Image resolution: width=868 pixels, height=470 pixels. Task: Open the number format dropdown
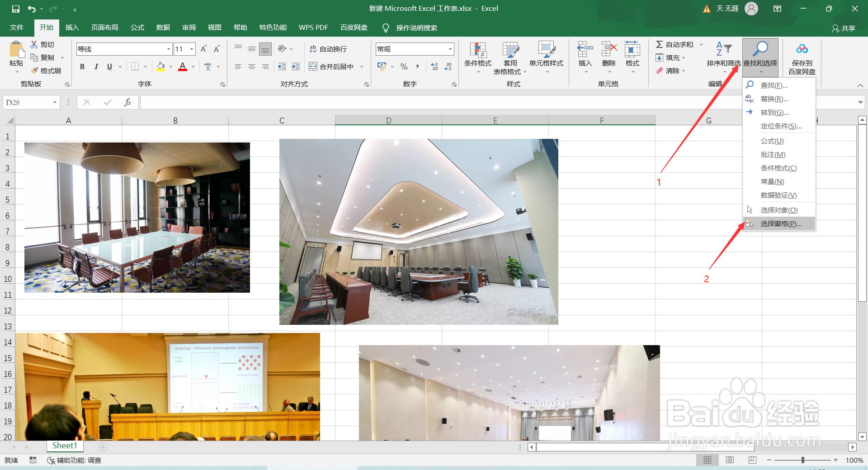[450, 49]
